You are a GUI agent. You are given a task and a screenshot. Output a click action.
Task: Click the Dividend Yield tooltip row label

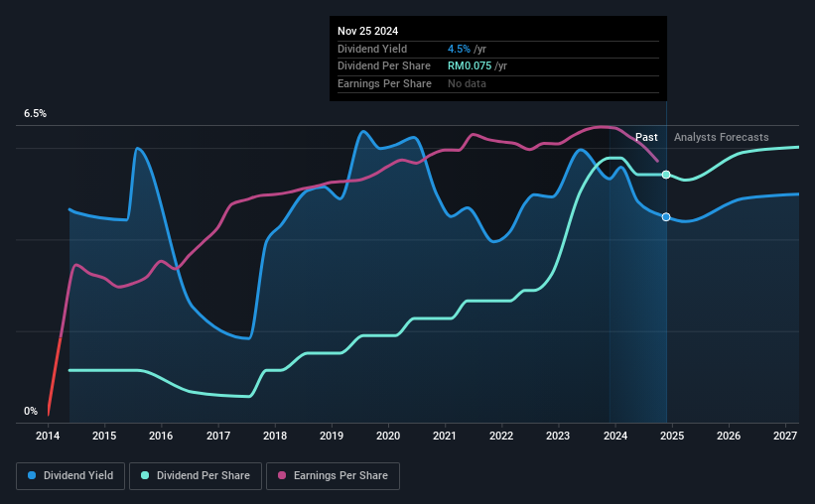pos(372,49)
